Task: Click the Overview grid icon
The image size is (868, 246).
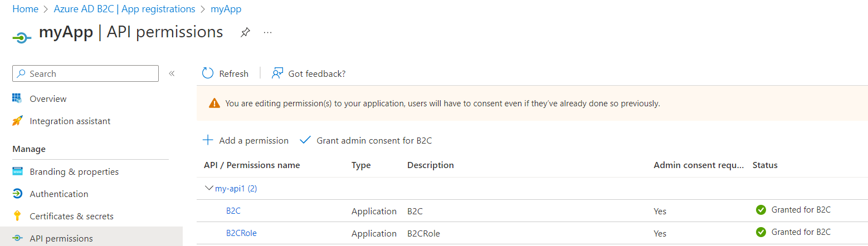Action: click(x=17, y=99)
